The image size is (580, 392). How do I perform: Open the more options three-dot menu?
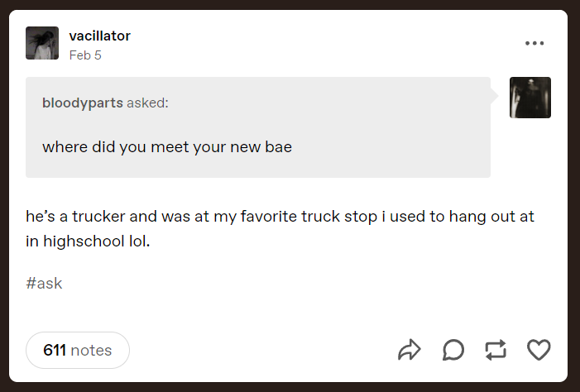pos(534,43)
